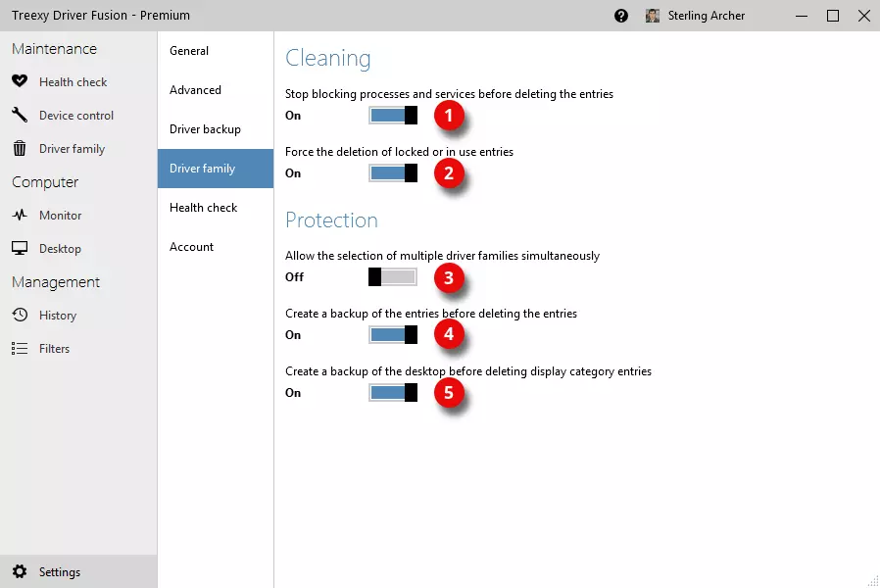Switch to Driver backup settings tab
The height and width of the screenshot is (588, 880).
click(216, 129)
